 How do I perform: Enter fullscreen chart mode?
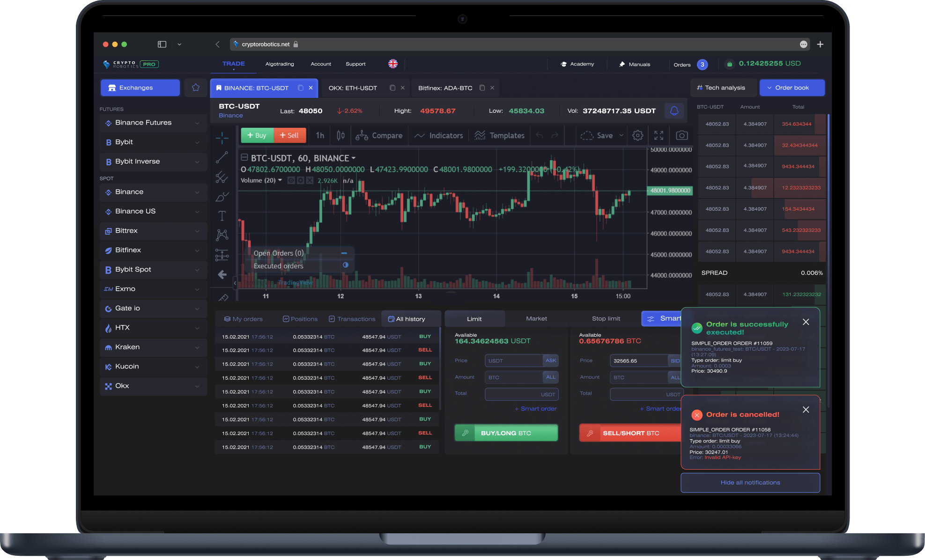(x=659, y=135)
